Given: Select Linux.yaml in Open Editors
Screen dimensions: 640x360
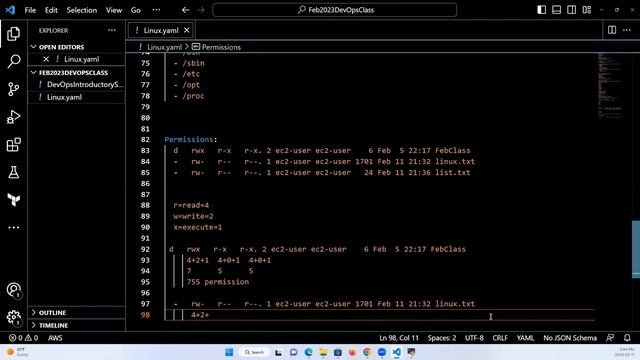Looking at the screenshot, I should tap(77, 59).
